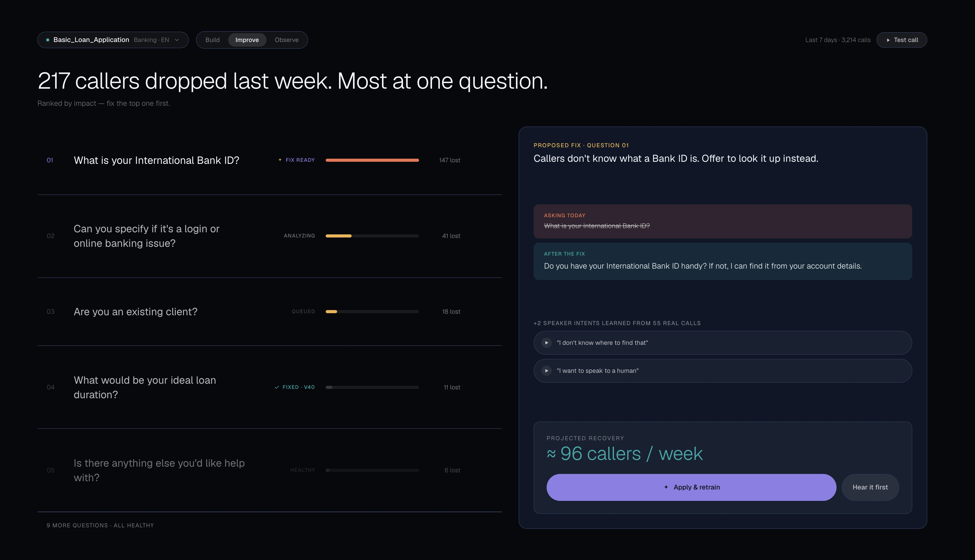Viewport: 975px width, 560px height.
Task: Click the sparkle icon beside FIX READY
Action: coord(280,160)
